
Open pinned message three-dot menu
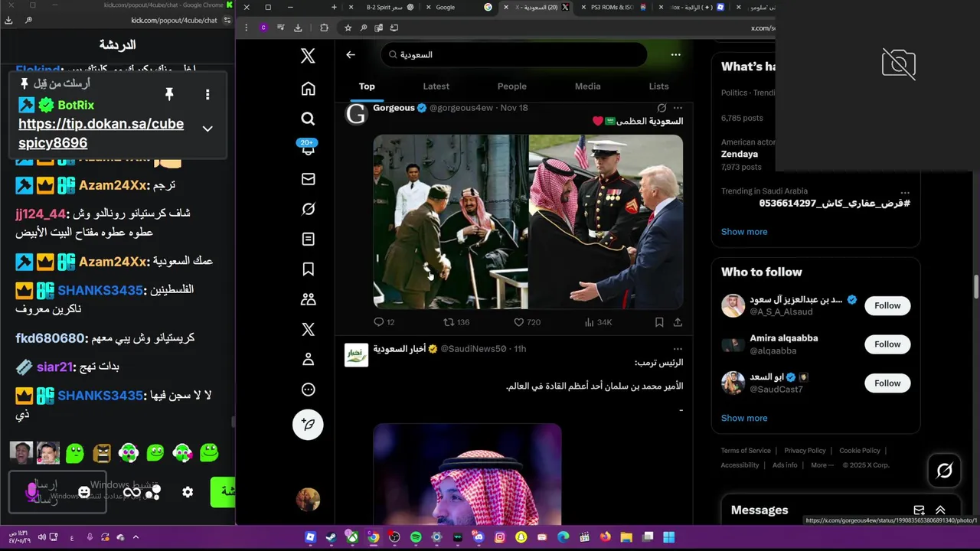coord(207,94)
